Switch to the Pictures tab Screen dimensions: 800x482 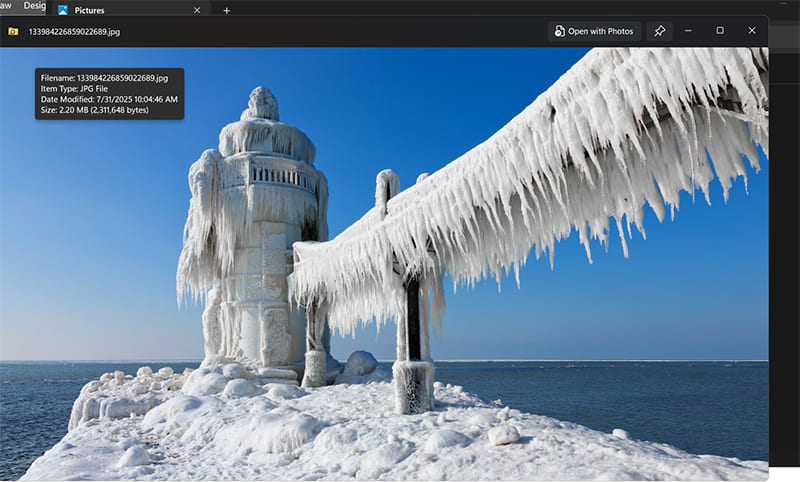(110, 10)
